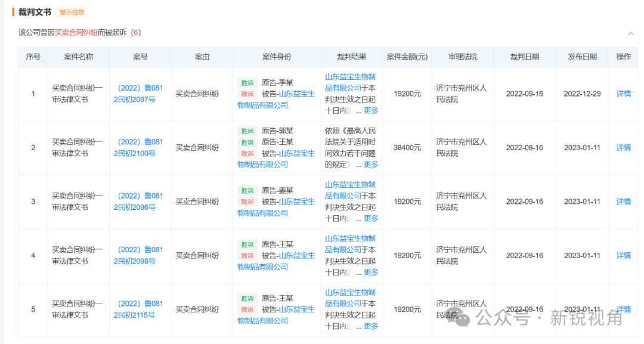
Task: Click the 审理法院 column header
Action: pos(463,57)
